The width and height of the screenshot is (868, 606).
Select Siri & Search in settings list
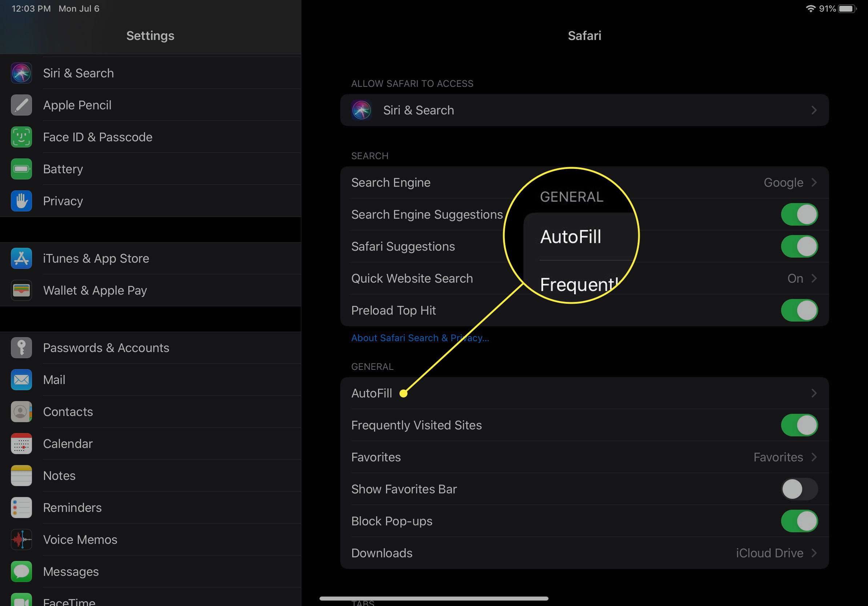tap(150, 73)
